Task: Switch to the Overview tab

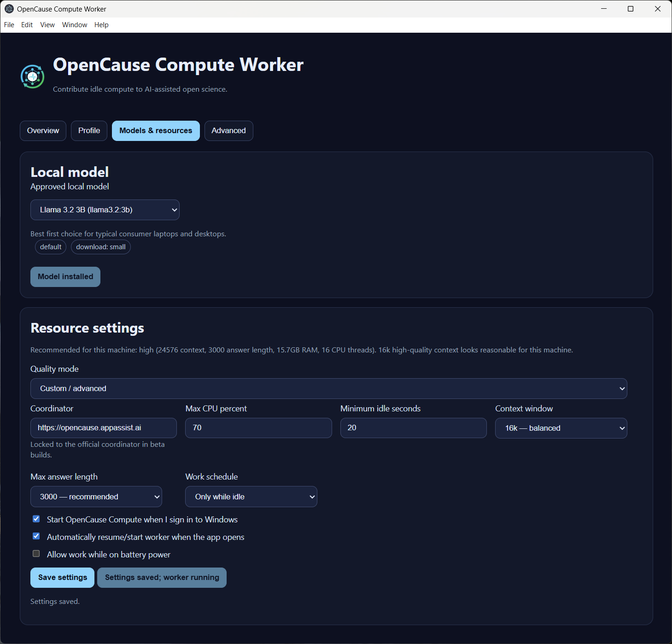Action: click(43, 131)
